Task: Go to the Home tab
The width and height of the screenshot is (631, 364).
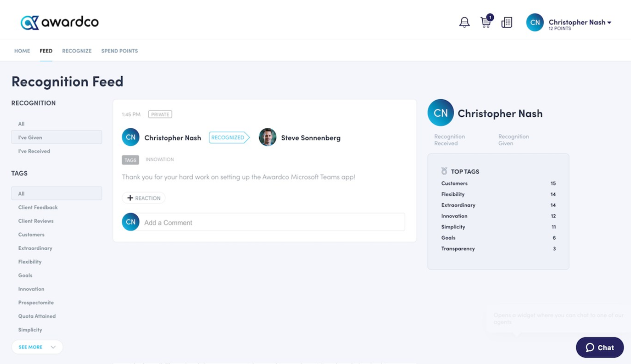Action: point(22,51)
